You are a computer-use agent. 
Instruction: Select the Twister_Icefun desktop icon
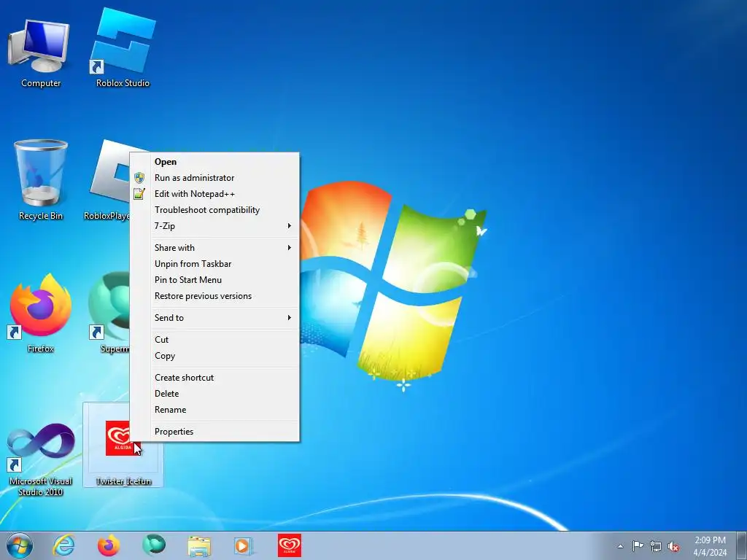(x=123, y=445)
